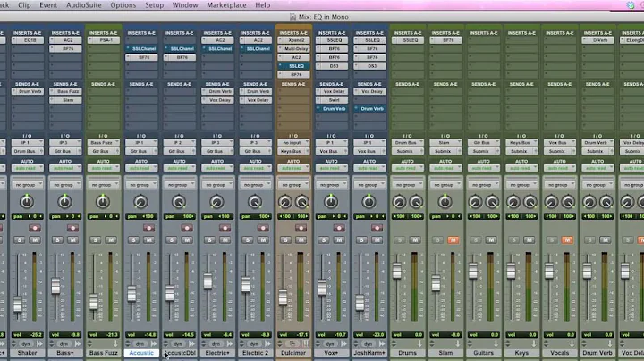This screenshot has height=361, width=644.
Task: Select the Acoustic track name
Action: 141,353
